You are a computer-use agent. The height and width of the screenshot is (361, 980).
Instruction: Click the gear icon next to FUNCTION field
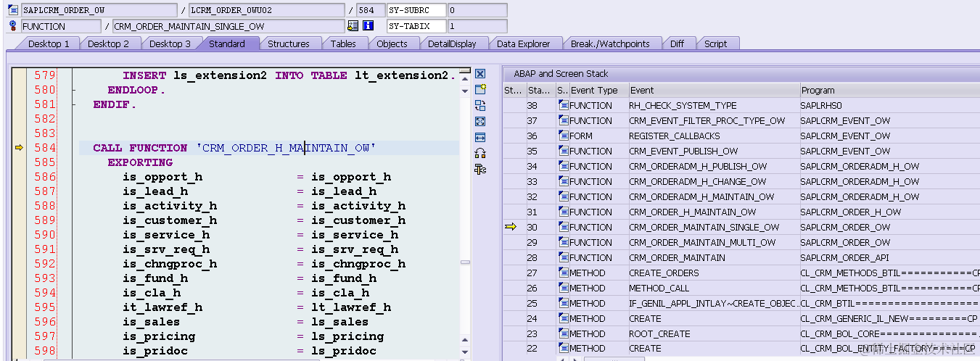(12, 26)
